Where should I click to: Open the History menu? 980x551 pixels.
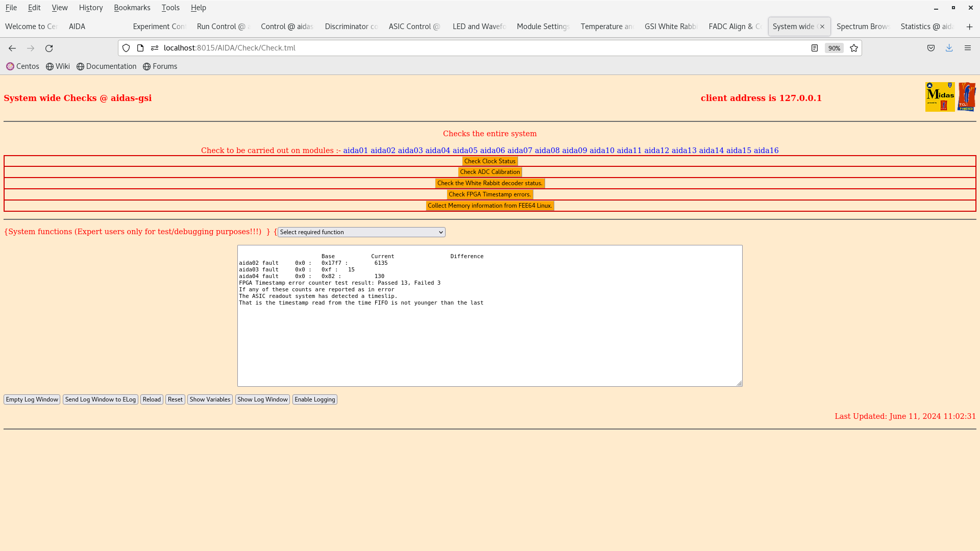coord(91,8)
